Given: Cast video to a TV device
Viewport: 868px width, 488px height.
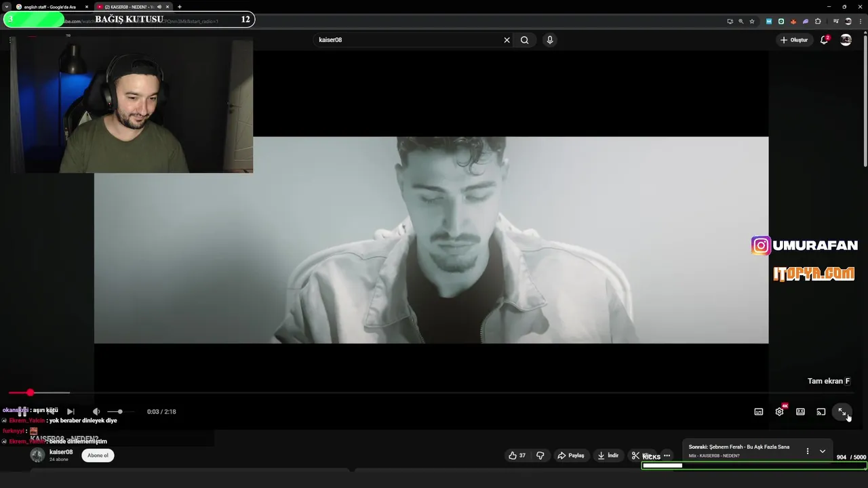Looking at the screenshot, I should (x=821, y=411).
